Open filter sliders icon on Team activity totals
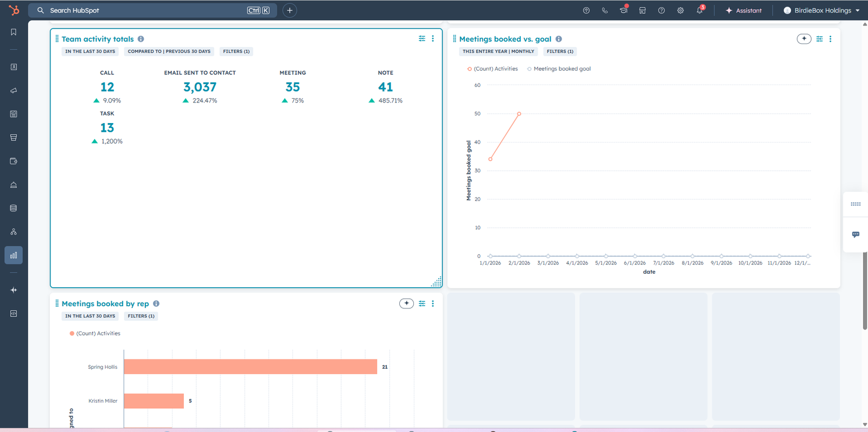Viewport: 868px width, 432px height. click(422, 38)
